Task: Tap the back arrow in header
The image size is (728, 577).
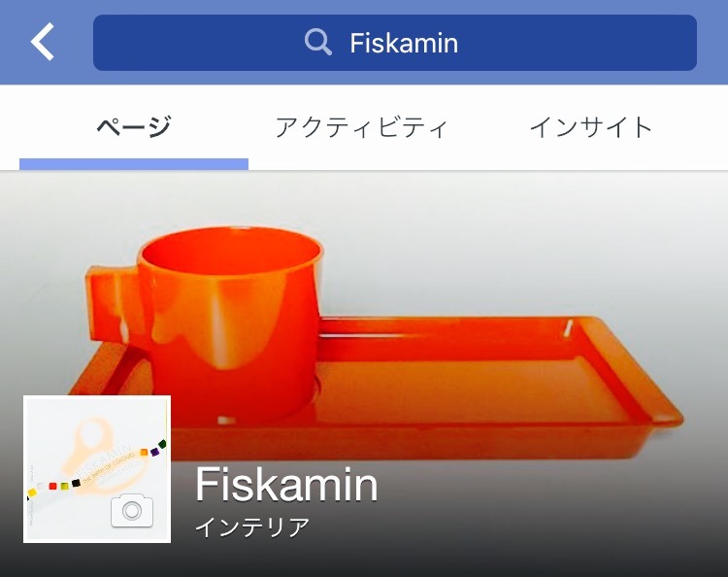Action: point(43,43)
